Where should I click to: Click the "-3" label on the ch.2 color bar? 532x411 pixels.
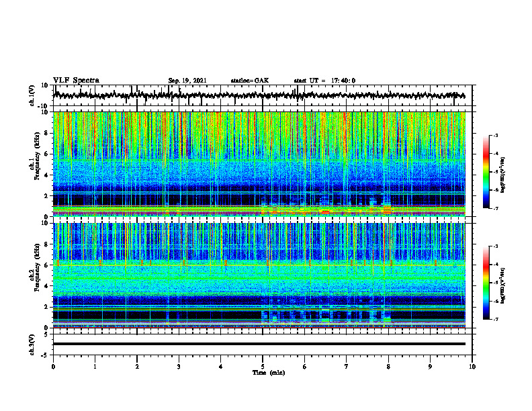point(495,246)
